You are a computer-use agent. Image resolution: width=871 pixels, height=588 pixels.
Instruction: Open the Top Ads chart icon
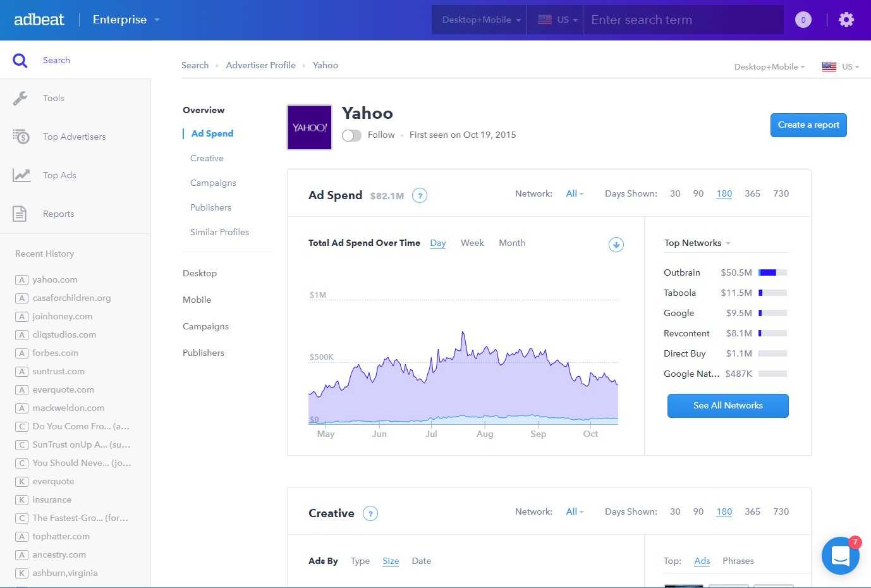pyautogui.click(x=21, y=175)
